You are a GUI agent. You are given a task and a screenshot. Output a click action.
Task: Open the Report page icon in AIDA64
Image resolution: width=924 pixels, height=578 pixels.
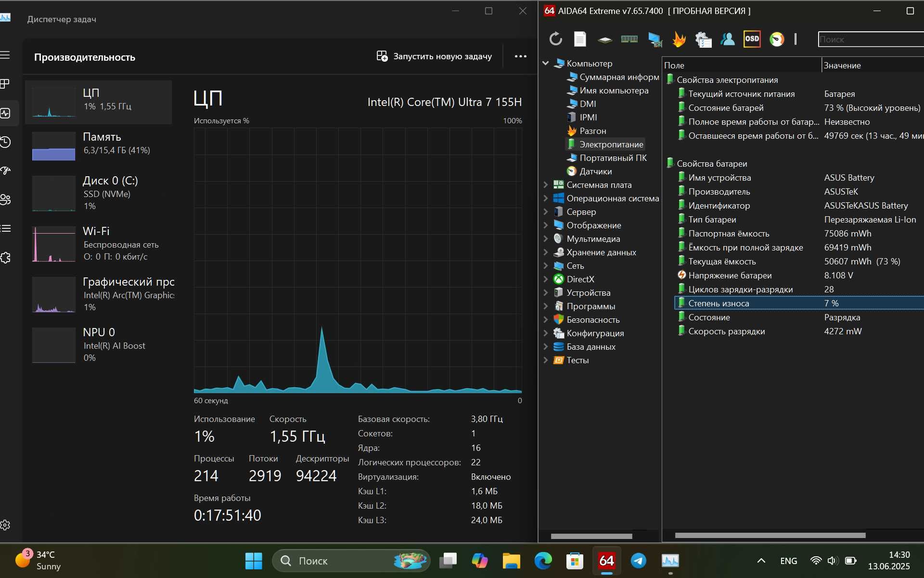(x=580, y=39)
